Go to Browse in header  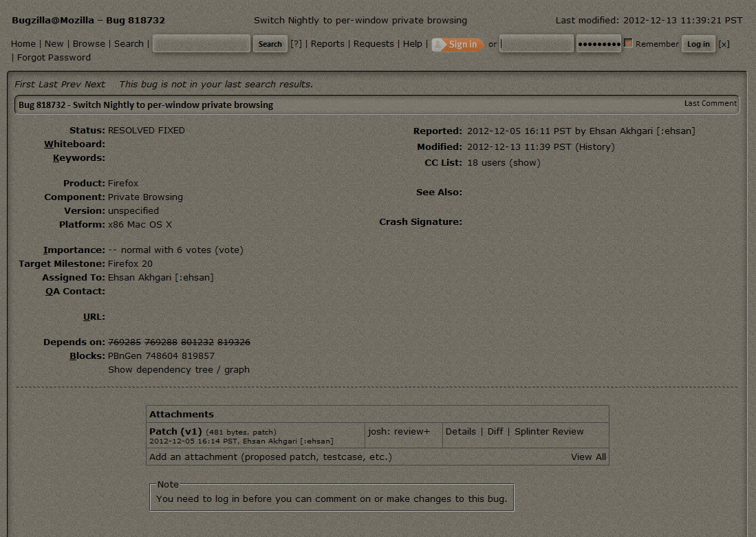tap(89, 43)
